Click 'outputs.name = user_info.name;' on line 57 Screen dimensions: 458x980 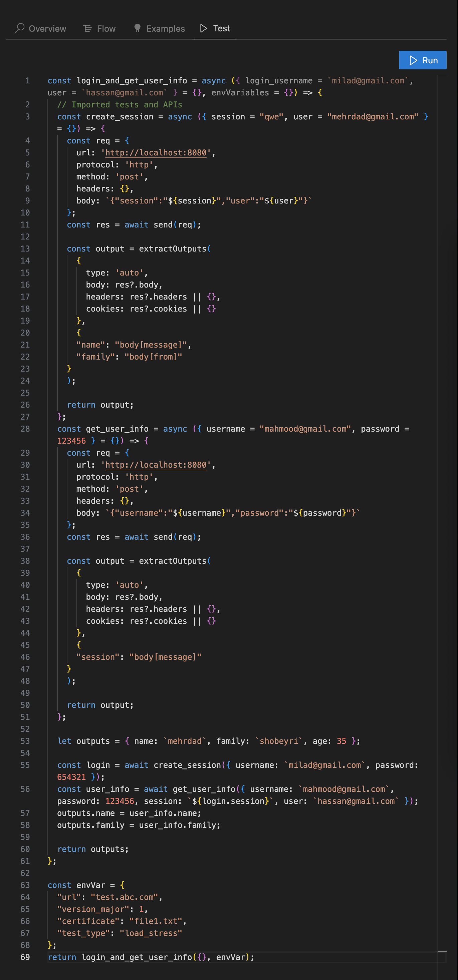click(129, 813)
